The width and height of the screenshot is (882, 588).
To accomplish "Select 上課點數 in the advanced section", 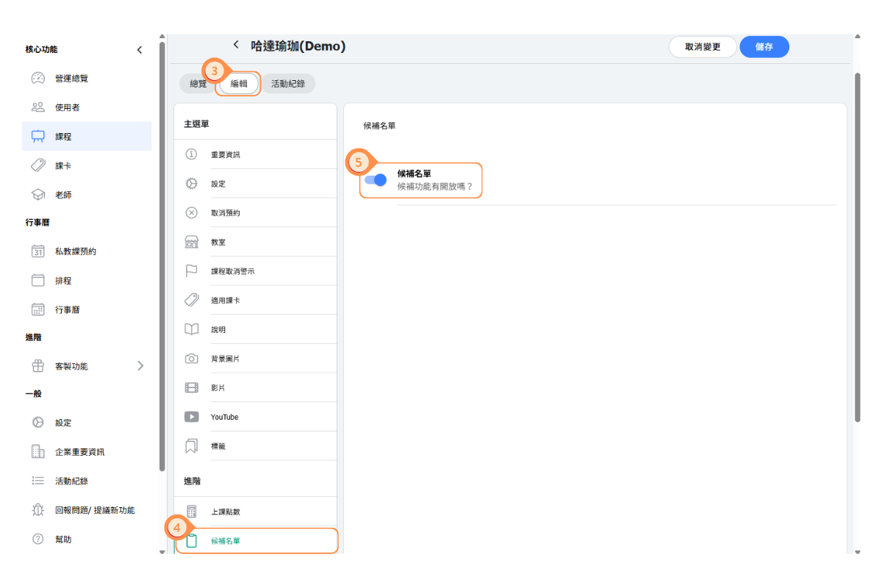I will tap(225, 512).
